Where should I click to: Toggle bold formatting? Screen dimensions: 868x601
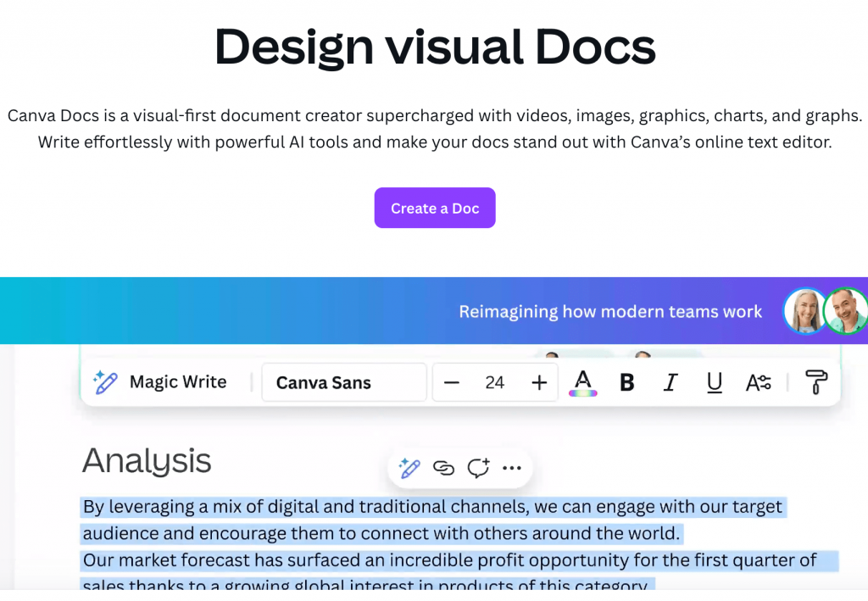point(626,381)
